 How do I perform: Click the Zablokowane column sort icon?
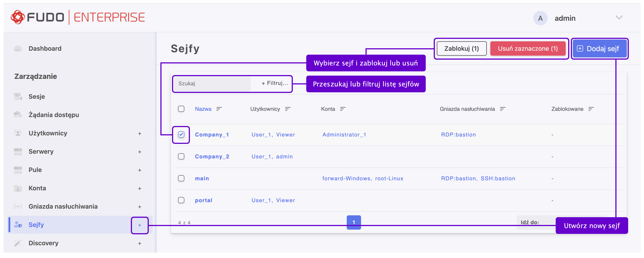[591, 109]
